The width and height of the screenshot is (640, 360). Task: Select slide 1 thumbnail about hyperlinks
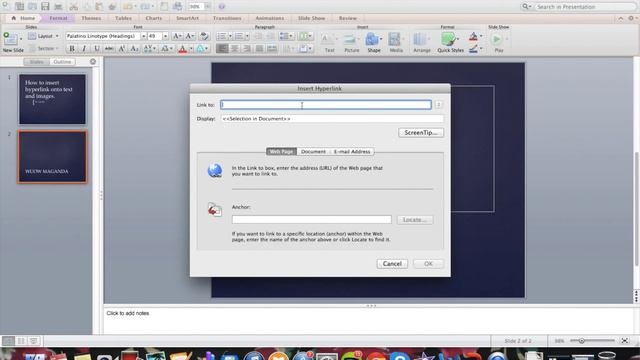[52, 99]
